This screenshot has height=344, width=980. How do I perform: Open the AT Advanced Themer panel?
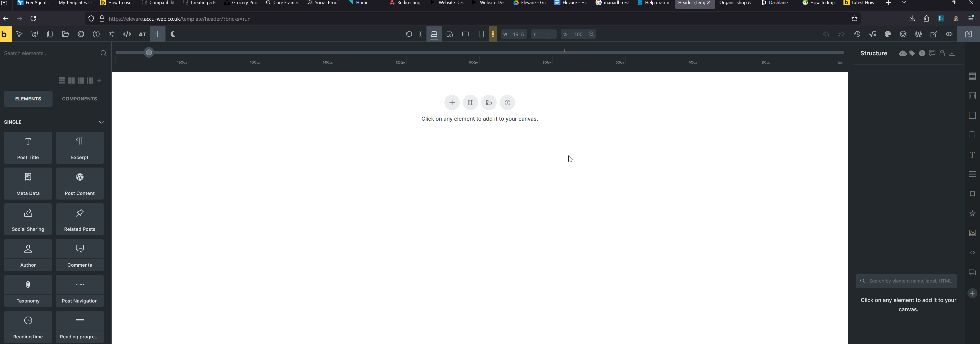coord(142,34)
